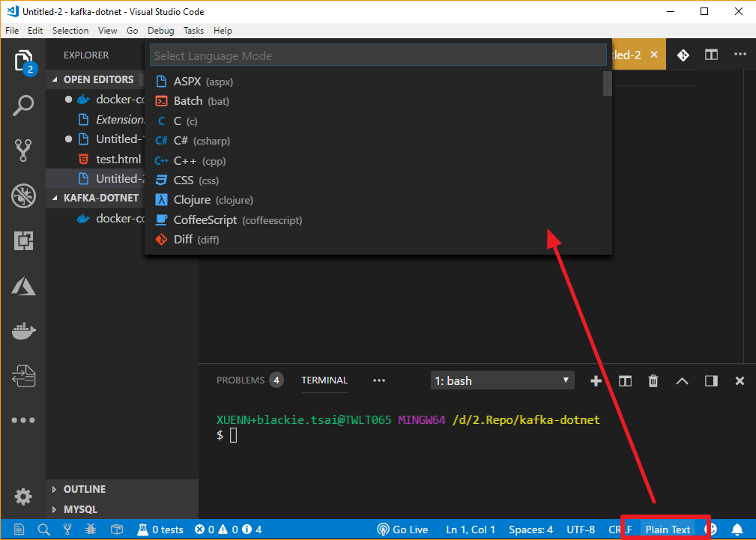Start the Go Live server
Screen dimensions: 756x540
[402, 530]
